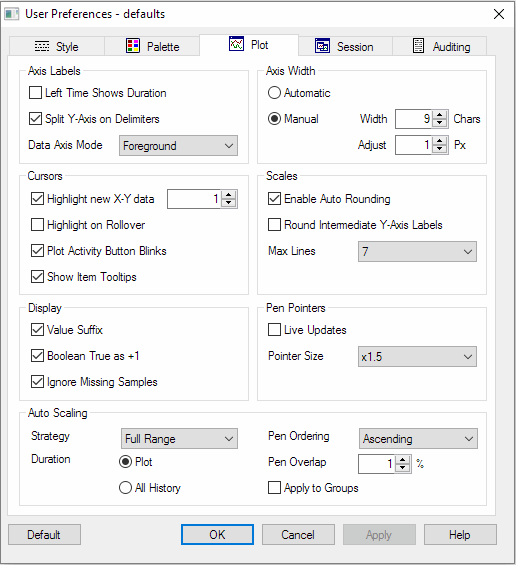Increase the axis Width spinner value
This screenshot has width=516, height=565.
coord(439,115)
